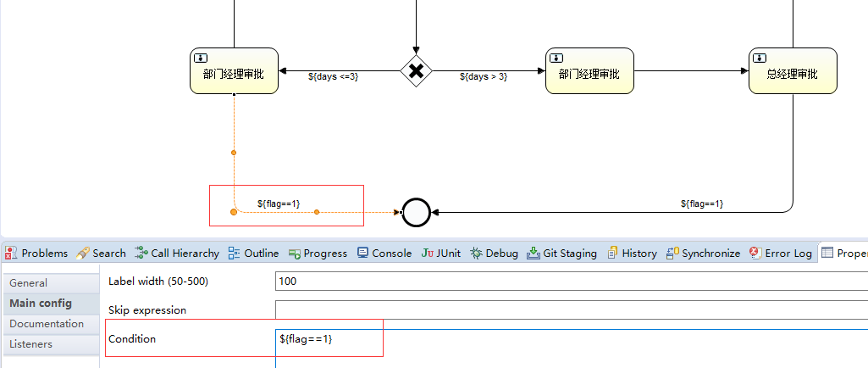Click the ${flag==1} label on orange flow
Image resolution: width=868 pixels, height=368 pixels.
click(279, 204)
